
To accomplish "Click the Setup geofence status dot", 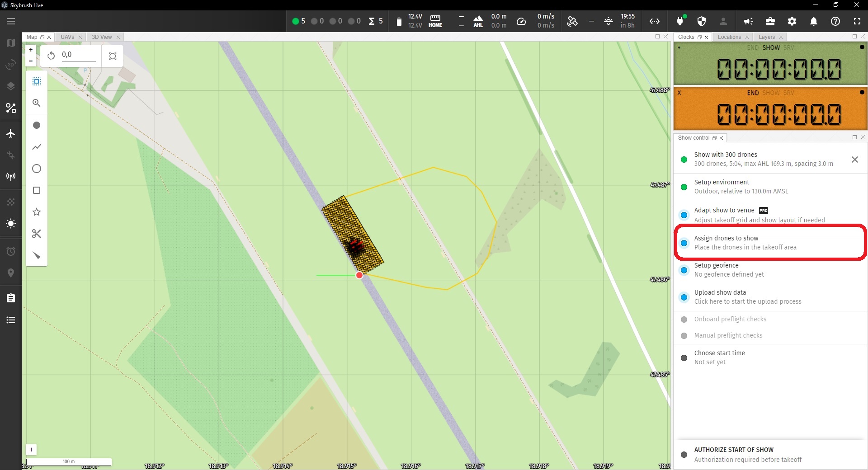I will [x=684, y=270].
